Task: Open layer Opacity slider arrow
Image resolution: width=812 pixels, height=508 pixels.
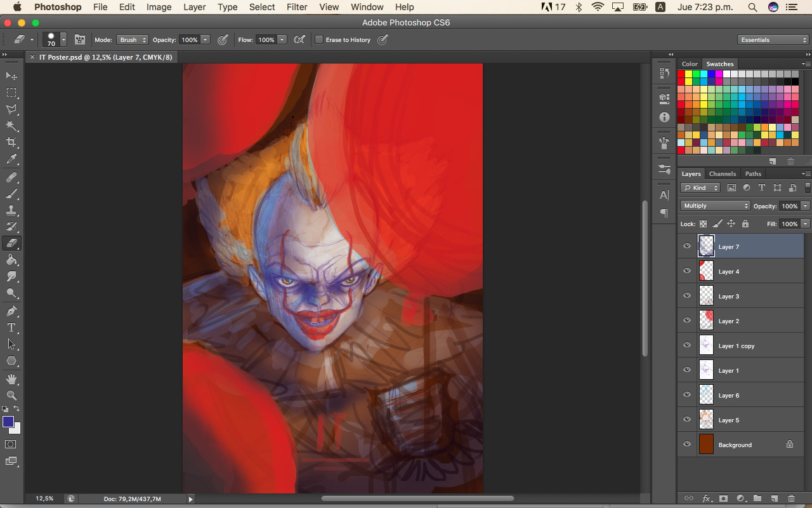Action: [x=805, y=206]
